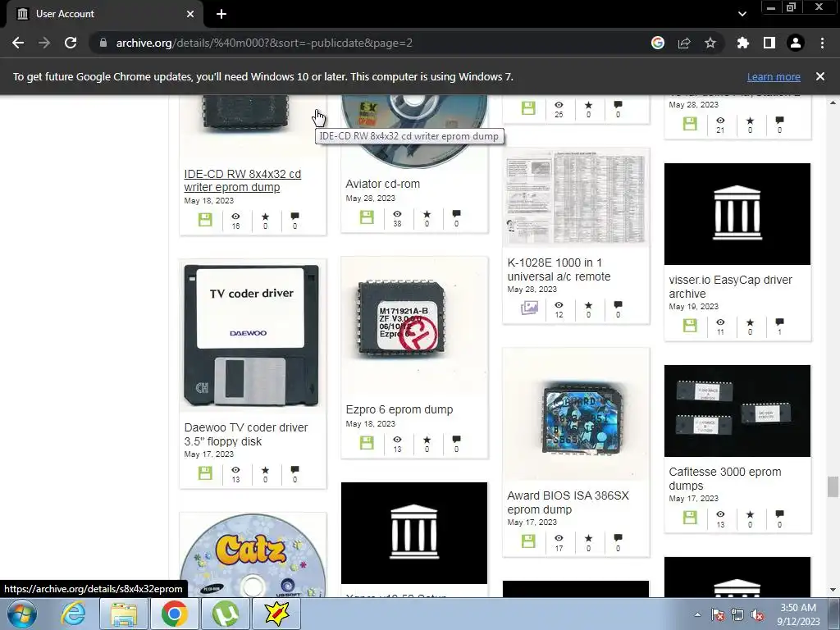Open K-1028E 1000 in 1 universal a/c remote
The image size is (840, 630).
click(559, 269)
